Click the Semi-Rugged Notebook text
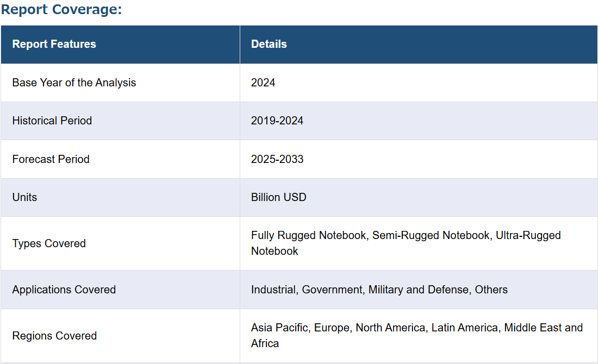Screen dimensions: 599x364 (430, 235)
